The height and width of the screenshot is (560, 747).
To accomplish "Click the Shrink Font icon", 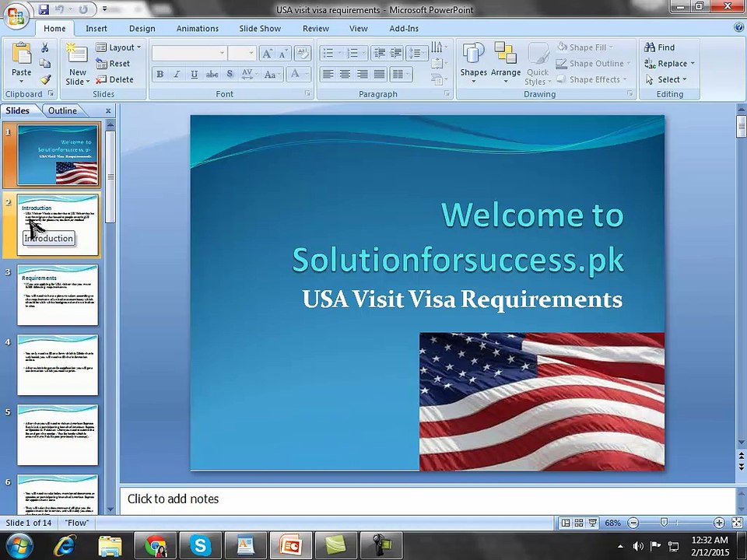I will [283, 54].
